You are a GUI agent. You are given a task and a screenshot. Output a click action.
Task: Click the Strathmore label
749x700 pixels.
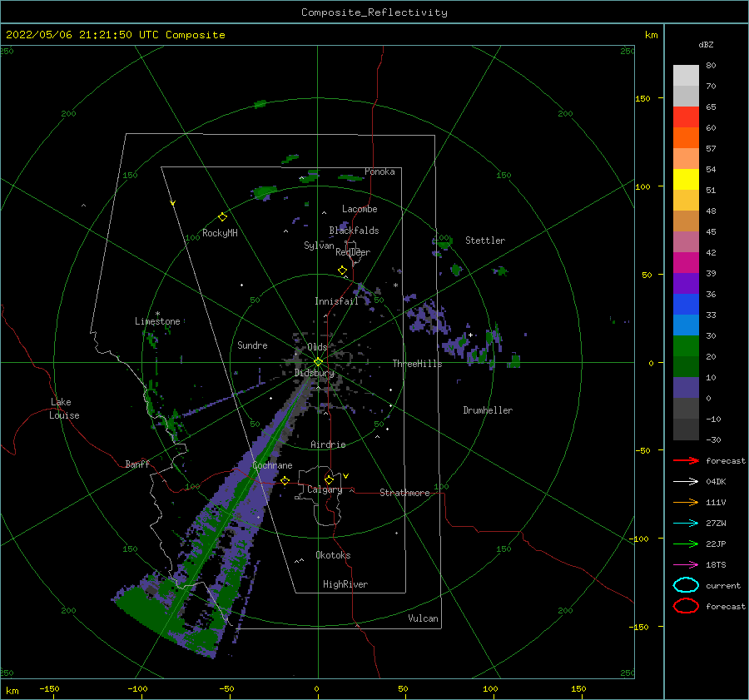(x=404, y=493)
